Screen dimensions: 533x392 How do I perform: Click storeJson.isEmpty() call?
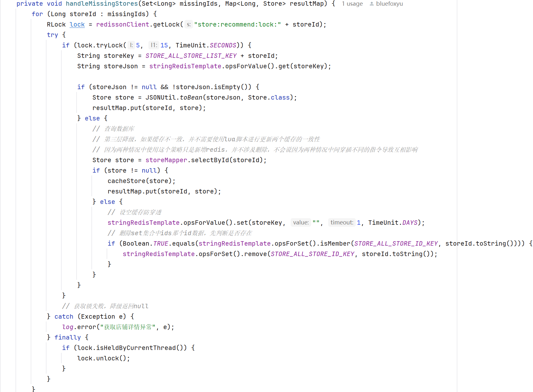(212, 87)
